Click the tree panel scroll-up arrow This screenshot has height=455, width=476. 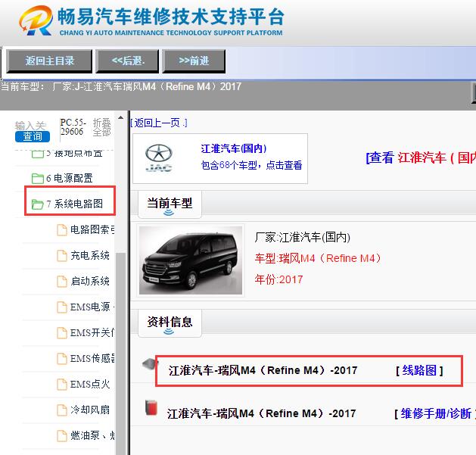click(120, 117)
